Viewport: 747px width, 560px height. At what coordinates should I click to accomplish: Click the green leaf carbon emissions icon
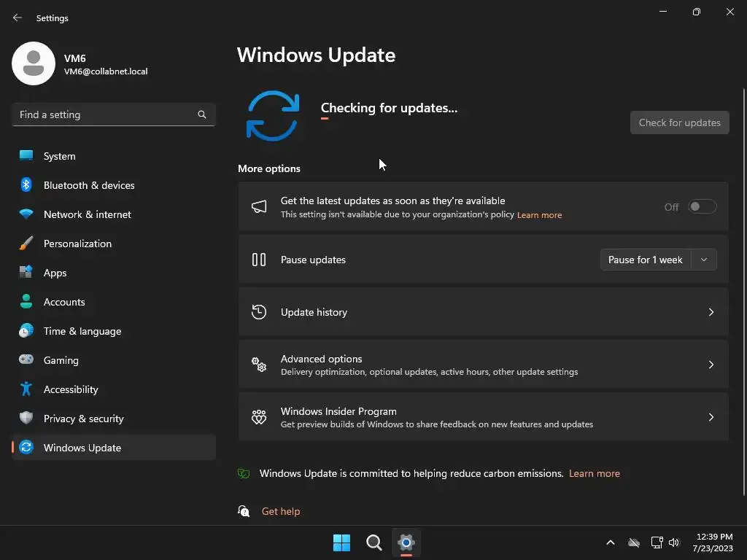[x=244, y=473]
